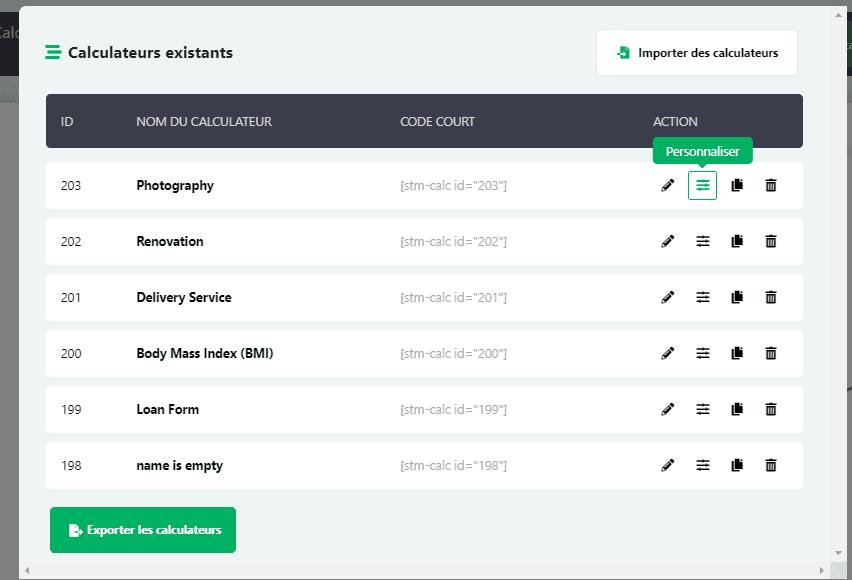
Task: Click the Loan Form calculator name
Action: [167, 410]
